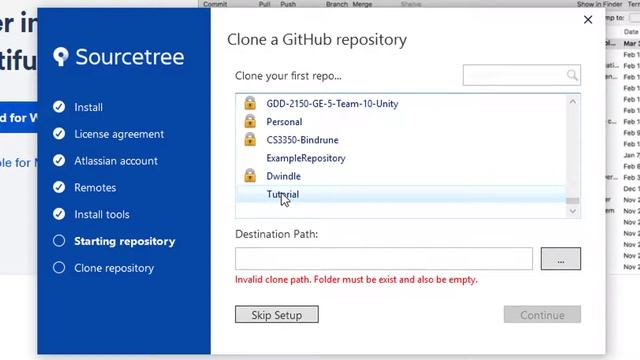Screen dimensions: 640x360
Task: Click the Install step checkmark
Action: click(x=59, y=107)
